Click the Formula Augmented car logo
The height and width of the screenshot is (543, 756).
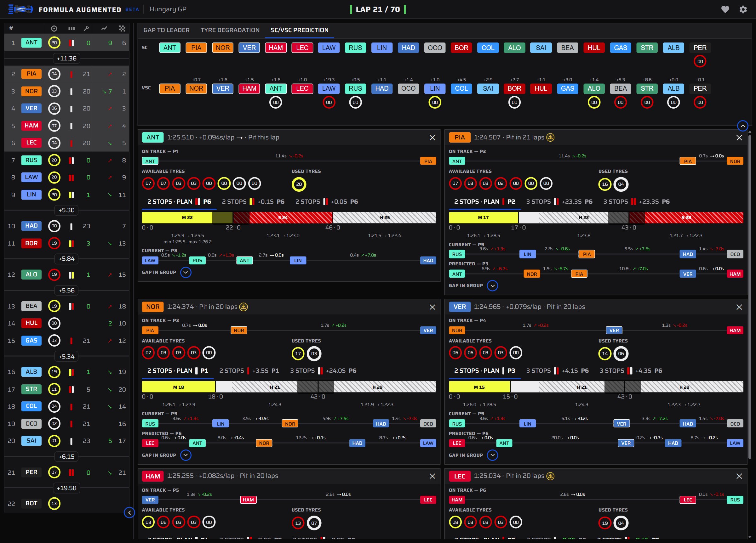pyautogui.click(x=21, y=9)
